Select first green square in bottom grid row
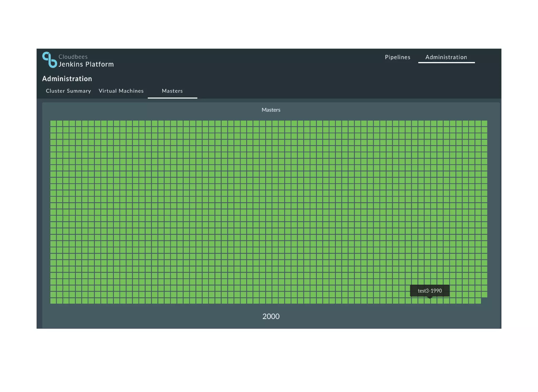 coord(53,301)
